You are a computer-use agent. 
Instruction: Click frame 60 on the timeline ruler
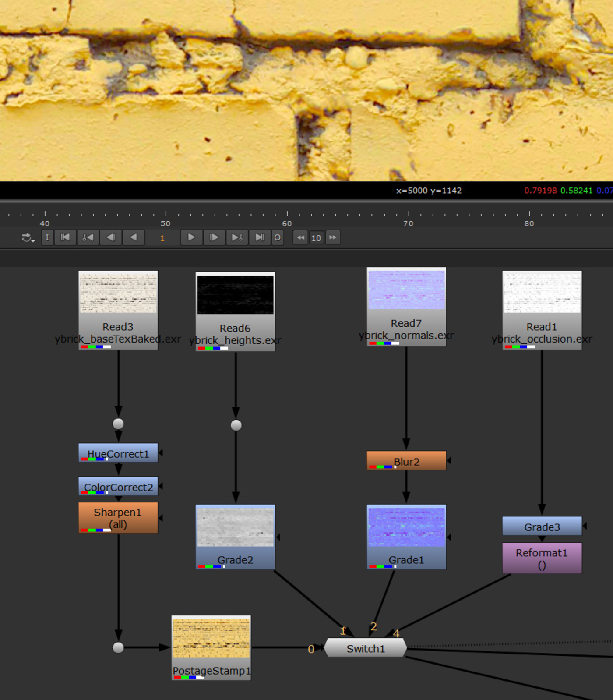pyautogui.click(x=287, y=223)
